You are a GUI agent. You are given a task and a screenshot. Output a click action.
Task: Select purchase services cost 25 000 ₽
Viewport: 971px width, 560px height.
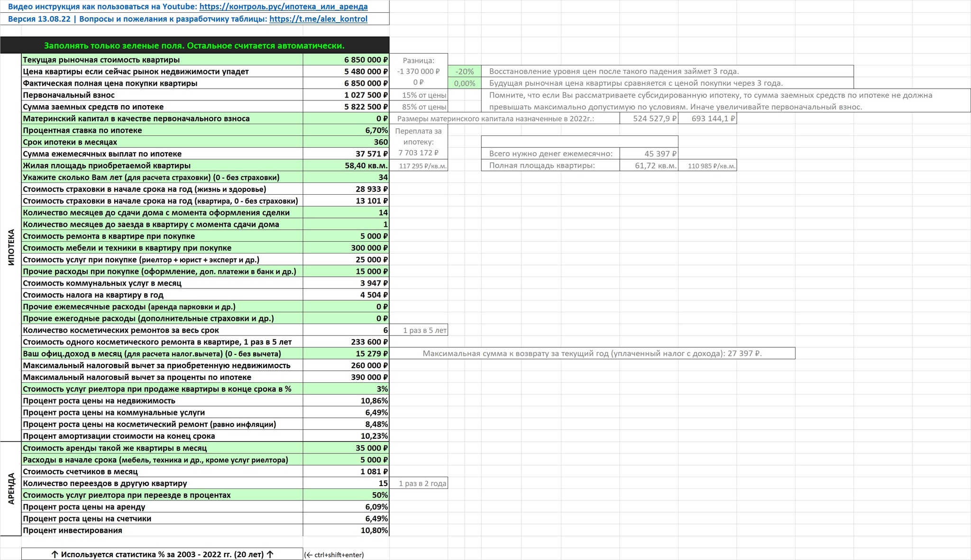tap(346, 260)
